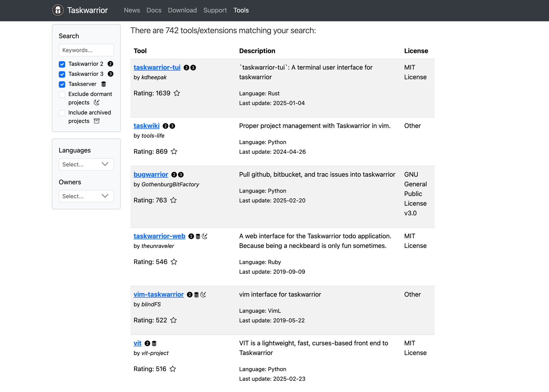The width and height of the screenshot is (549, 392).
Task: Click the Taskserver database icon beside taskwarrior-web
Action: pos(198,236)
